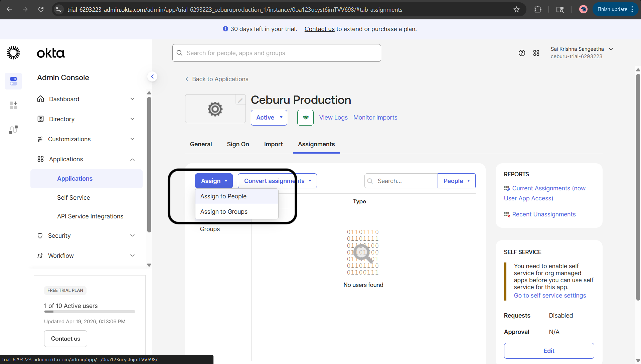Image resolution: width=641 pixels, height=364 pixels.
Task: Open API Service Integrations
Action: click(x=90, y=216)
